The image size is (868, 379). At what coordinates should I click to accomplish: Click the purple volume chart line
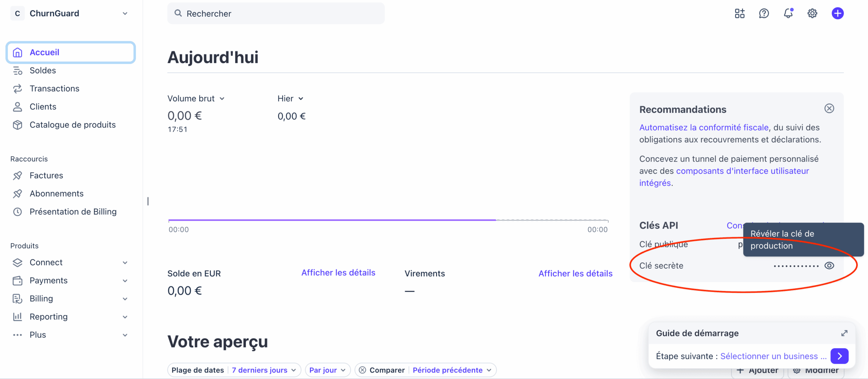[x=332, y=220]
